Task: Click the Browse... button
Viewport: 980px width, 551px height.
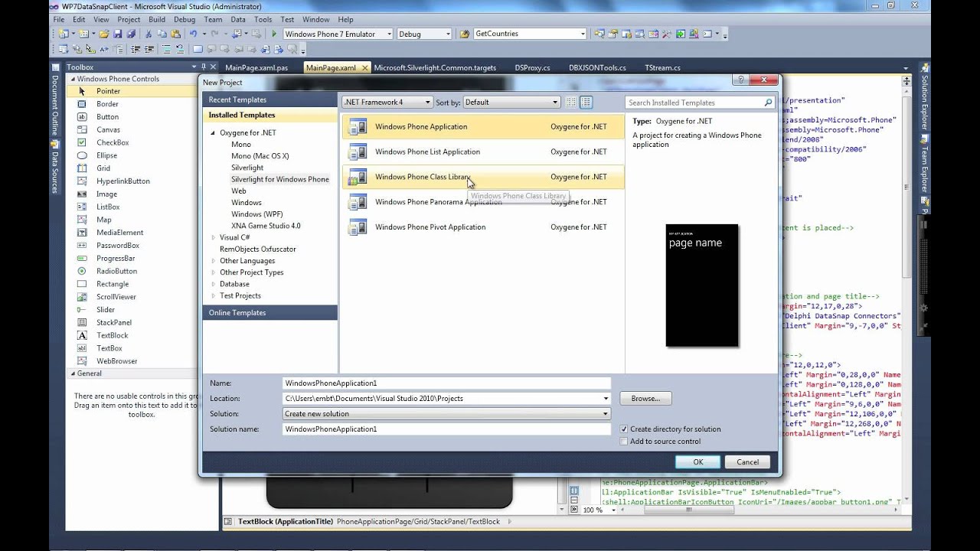Action: click(x=645, y=399)
